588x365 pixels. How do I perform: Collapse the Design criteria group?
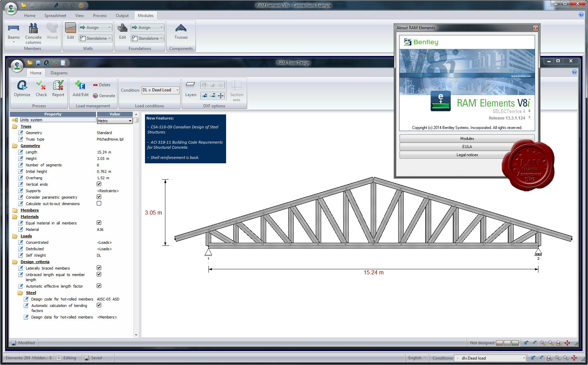pos(15,262)
